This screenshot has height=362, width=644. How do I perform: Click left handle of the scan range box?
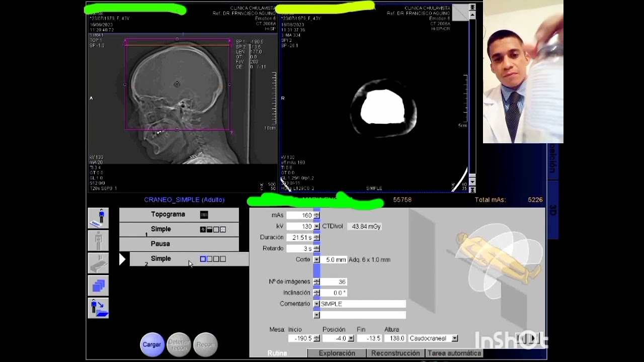click(125, 84)
